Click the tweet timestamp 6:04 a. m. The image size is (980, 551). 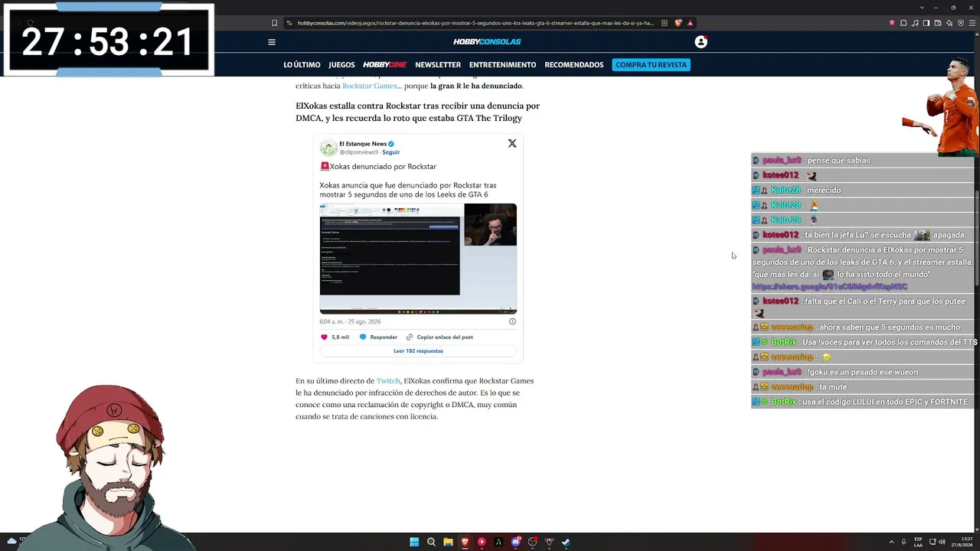(x=350, y=321)
